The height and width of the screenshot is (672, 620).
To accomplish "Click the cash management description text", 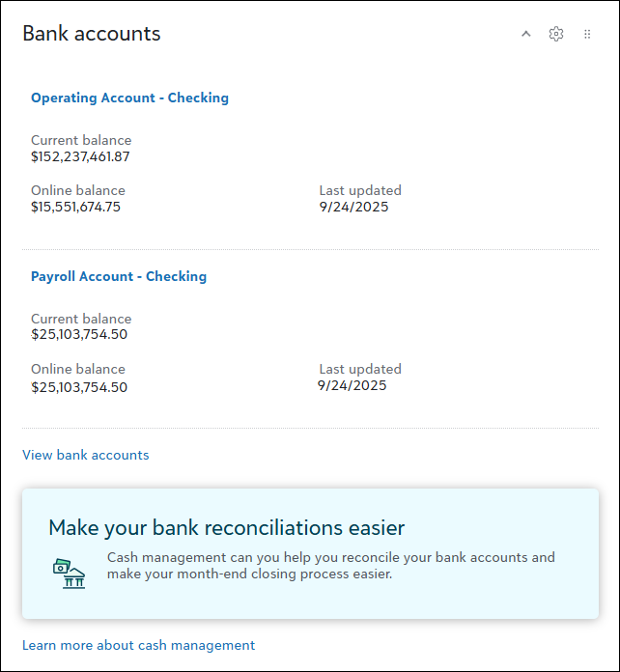I will 331,566.
